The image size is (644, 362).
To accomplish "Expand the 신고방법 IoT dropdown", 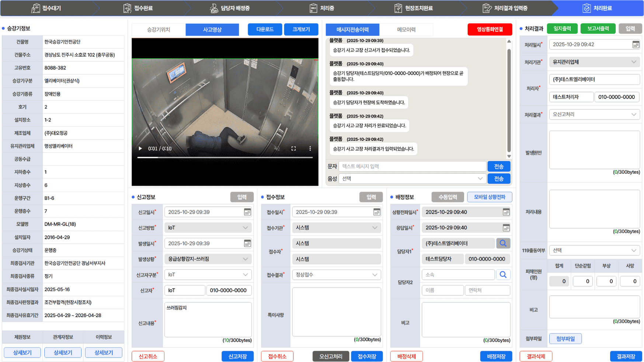I will click(x=208, y=228).
